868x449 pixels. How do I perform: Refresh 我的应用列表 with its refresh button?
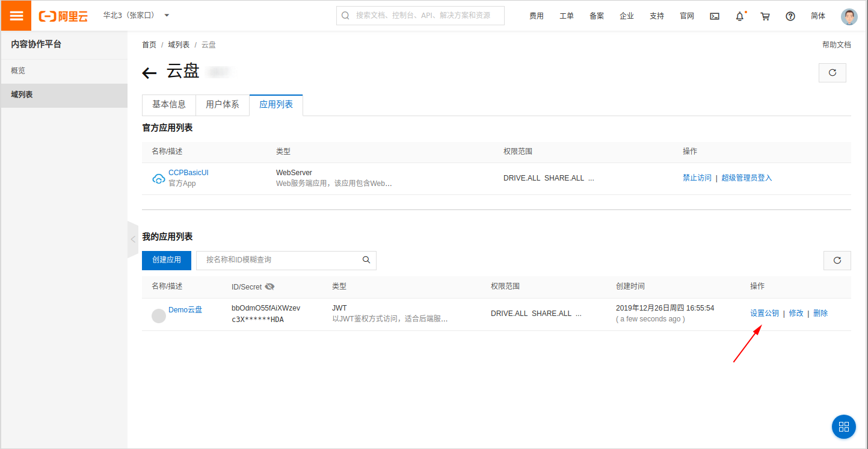(x=837, y=261)
